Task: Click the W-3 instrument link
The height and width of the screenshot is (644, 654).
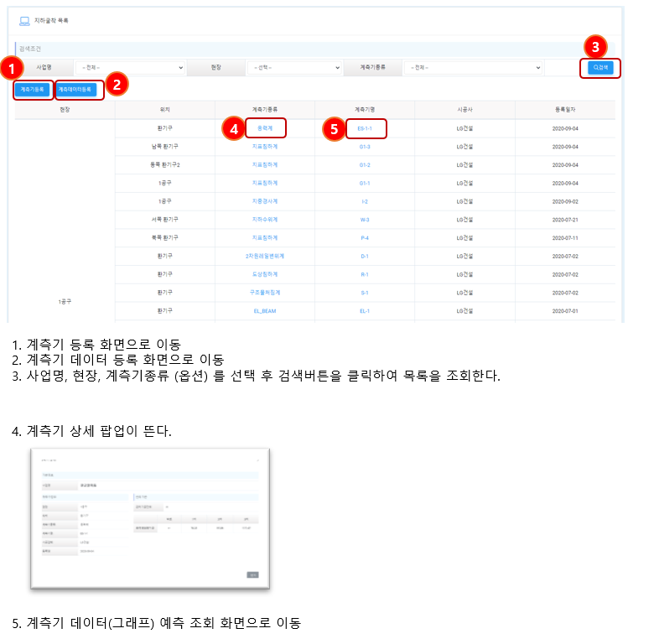Action: tap(365, 220)
